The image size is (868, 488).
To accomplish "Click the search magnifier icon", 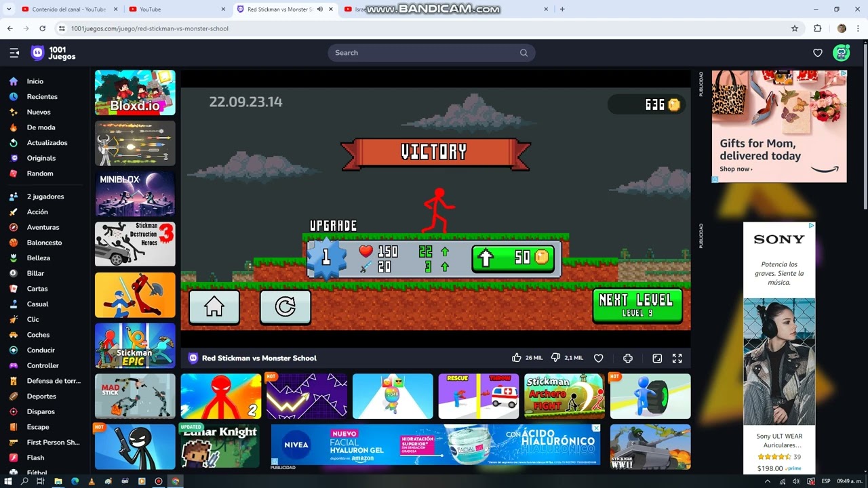I will [x=524, y=53].
